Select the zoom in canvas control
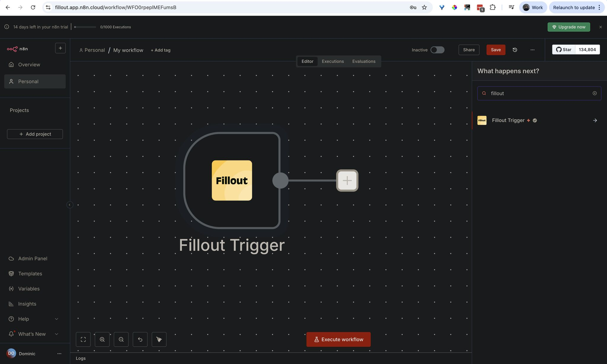Image resolution: width=607 pixels, height=364 pixels. tap(102, 339)
